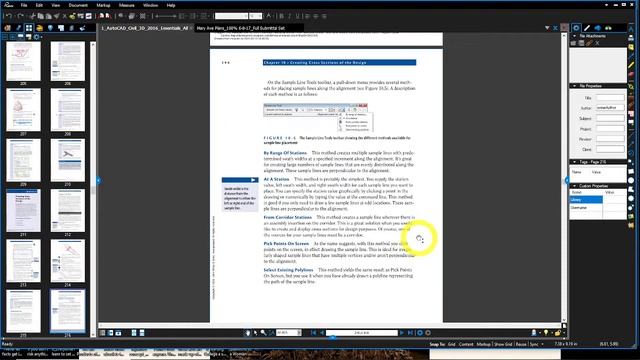Open the document tab list dropdown arrow
This screenshot has height=360, width=640.
[x=547, y=28]
